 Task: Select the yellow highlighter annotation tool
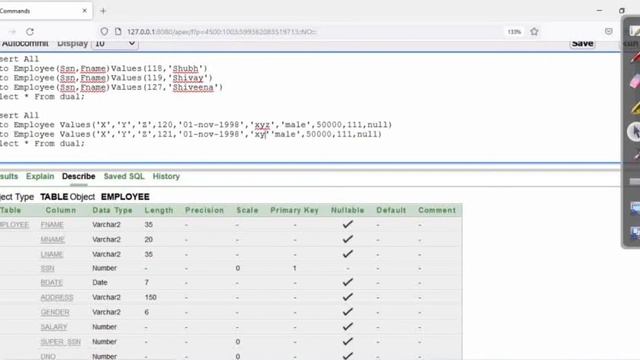[x=635, y=108]
